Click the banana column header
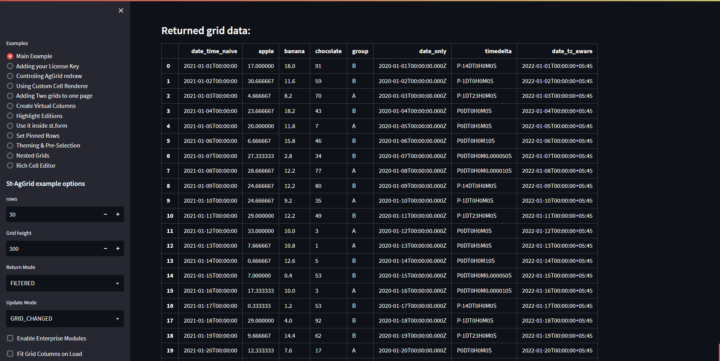 click(294, 51)
